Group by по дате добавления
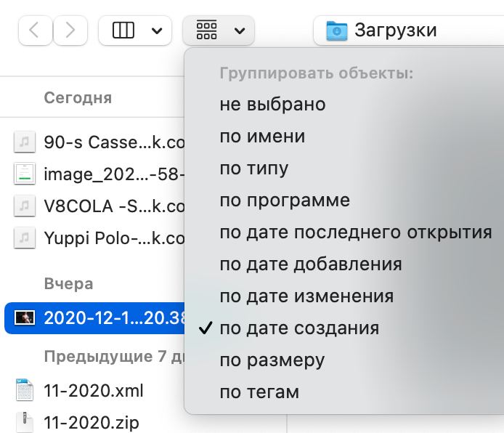504x433 pixels. pyautogui.click(x=311, y=264)
